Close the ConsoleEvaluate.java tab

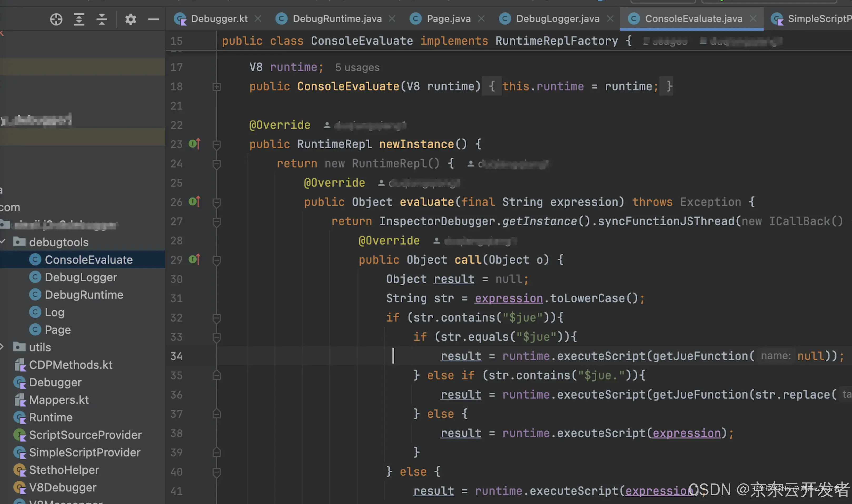coord(753,18)
